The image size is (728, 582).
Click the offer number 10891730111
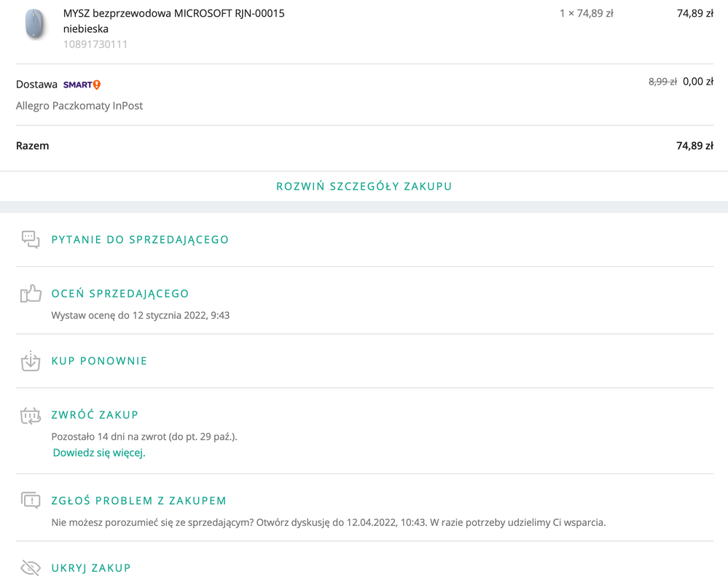(95, 44)
